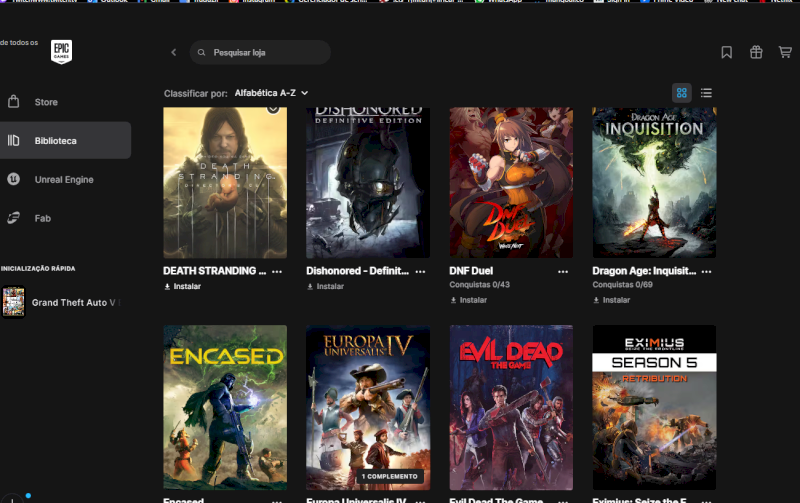Expand the Alfabética A-Z sort dropdown
Screen dimensions: 800x503
(x=271, y=93)
